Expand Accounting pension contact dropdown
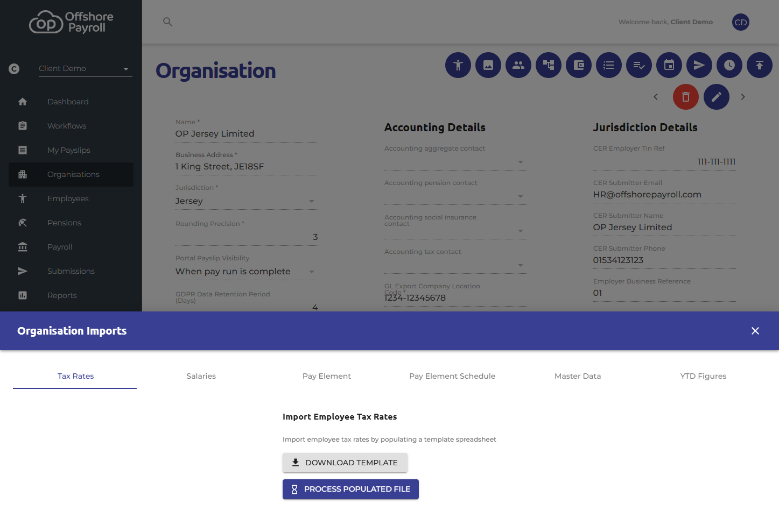The height and width of the screenshot is (532, 779). pyautogui.click(x=455, y=196)
